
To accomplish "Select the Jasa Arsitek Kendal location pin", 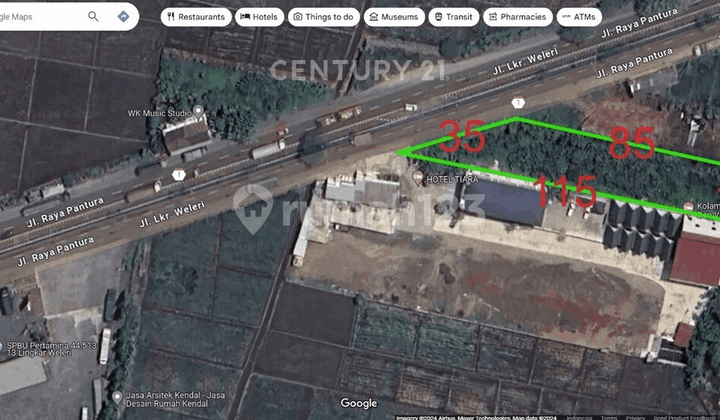I will (117, 397).
